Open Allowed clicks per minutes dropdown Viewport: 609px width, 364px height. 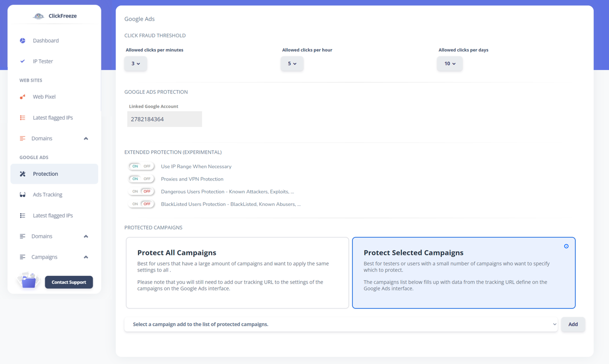[x=136, y=64]
